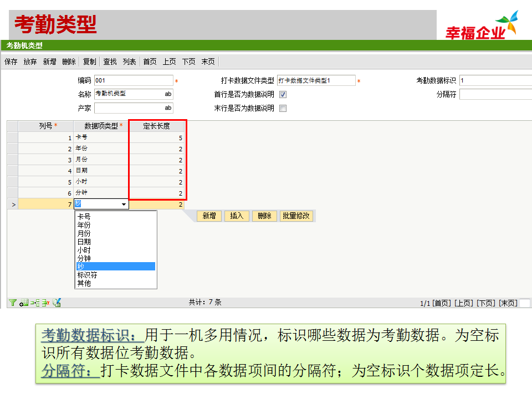Select 标识符 from the dropdown list
The height and width of the screenshot is (399, 532).
coord(88,275)
